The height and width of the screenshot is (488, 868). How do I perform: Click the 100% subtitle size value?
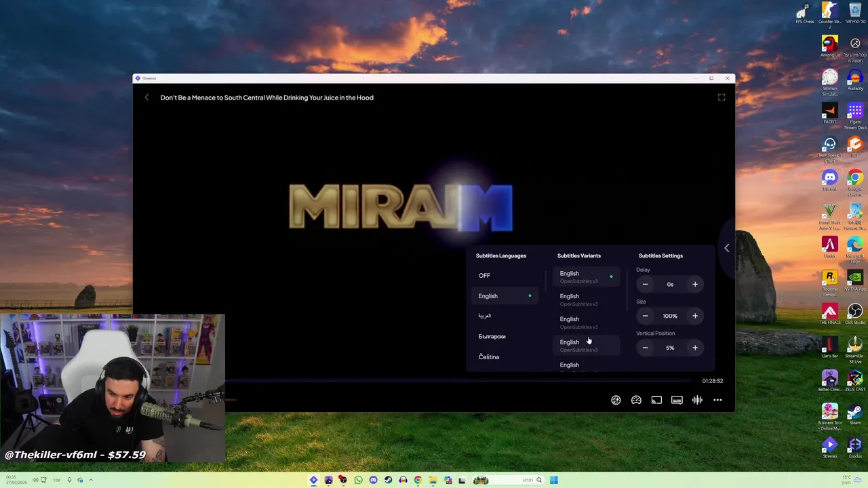(670, 316)
